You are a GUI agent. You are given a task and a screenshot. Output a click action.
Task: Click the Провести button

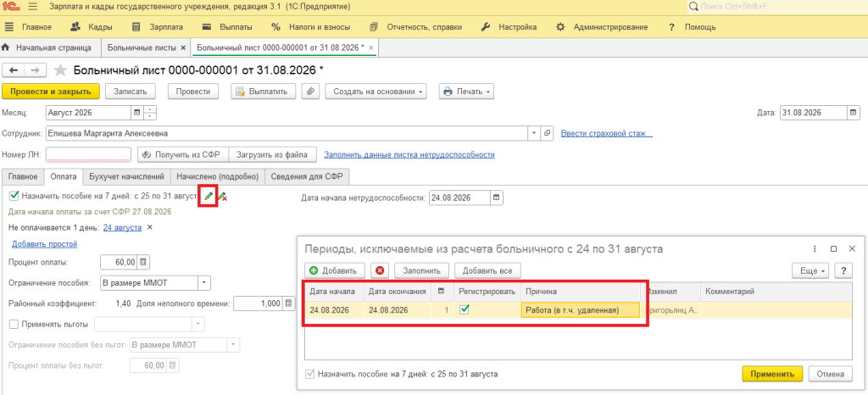click(x=193, y=92)
